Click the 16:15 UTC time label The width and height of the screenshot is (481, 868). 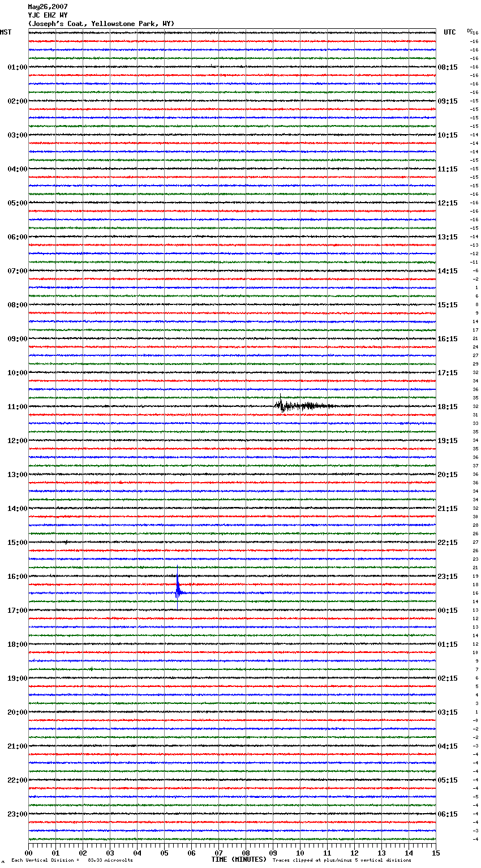coord(448,339)
